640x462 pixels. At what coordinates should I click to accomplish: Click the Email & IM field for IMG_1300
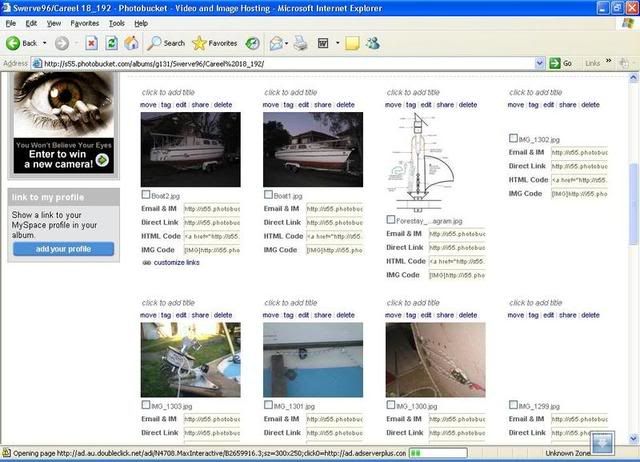pos(457,419)
